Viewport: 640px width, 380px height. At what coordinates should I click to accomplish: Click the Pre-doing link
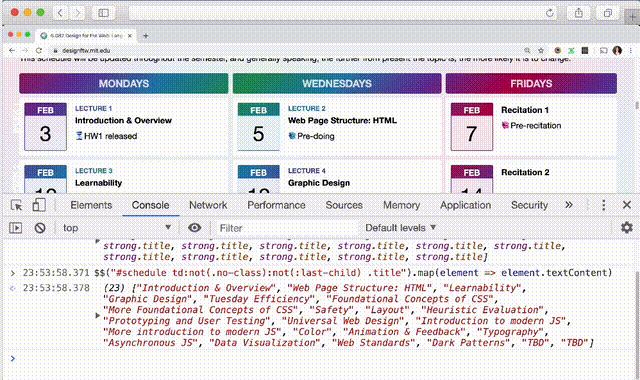coord(316,136)
